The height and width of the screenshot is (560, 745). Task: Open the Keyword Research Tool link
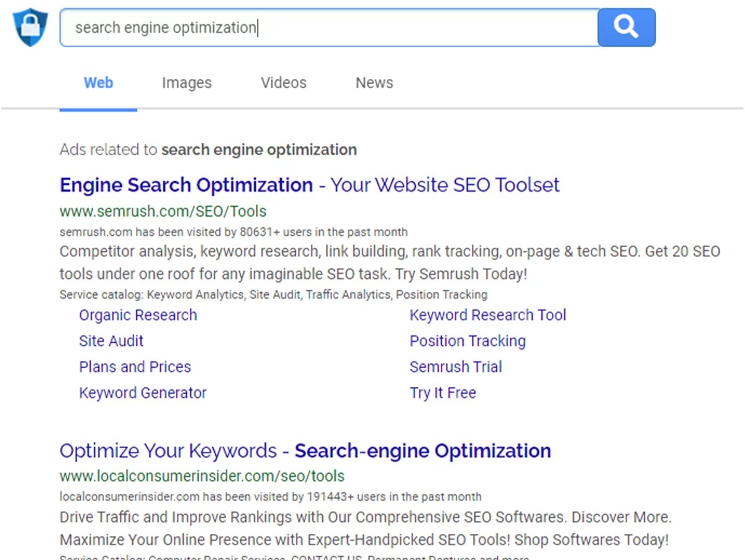[488, 315]
